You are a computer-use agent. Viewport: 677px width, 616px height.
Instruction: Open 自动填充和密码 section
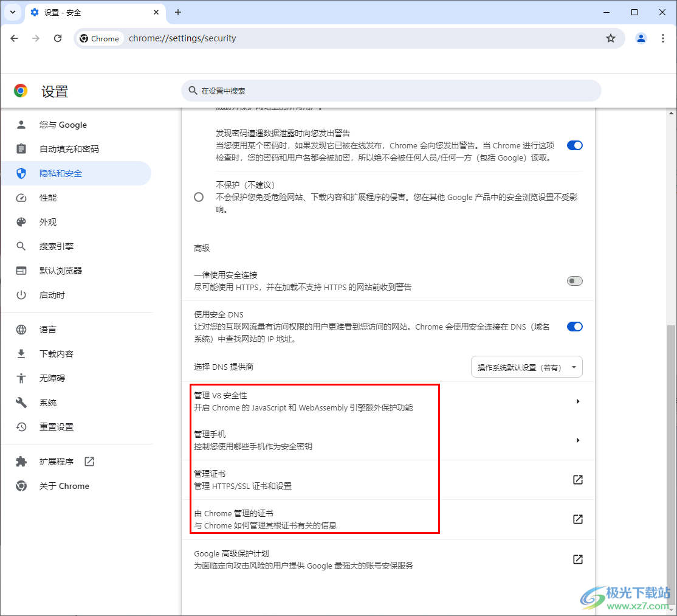[77, 149]
